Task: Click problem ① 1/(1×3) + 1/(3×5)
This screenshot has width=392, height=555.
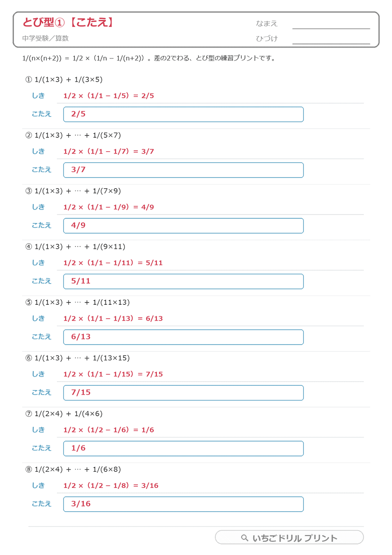Action: (x=64, y=80)
